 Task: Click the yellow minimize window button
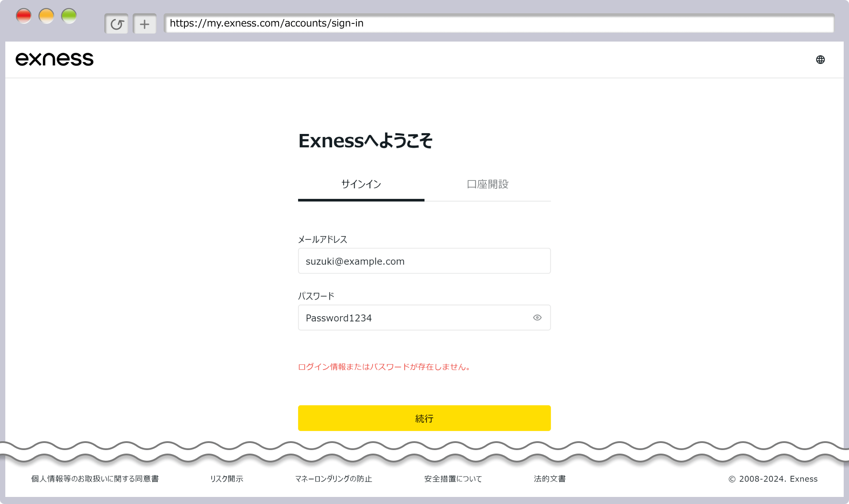46,16
